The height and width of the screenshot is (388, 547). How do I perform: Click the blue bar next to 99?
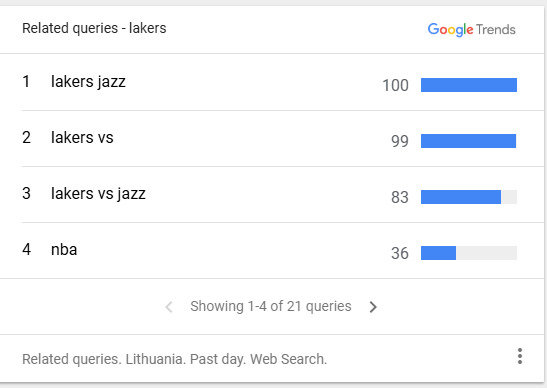click(469, 141)
